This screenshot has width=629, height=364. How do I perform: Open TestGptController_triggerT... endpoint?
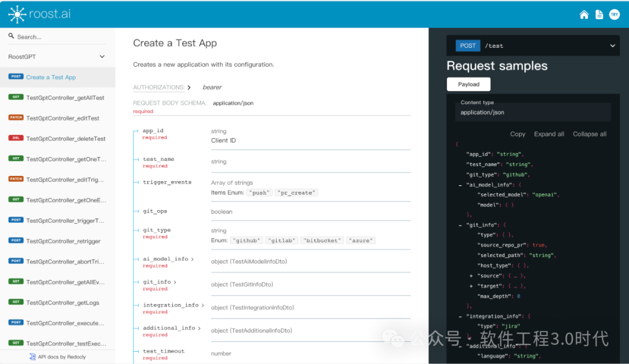coord(57,220)
